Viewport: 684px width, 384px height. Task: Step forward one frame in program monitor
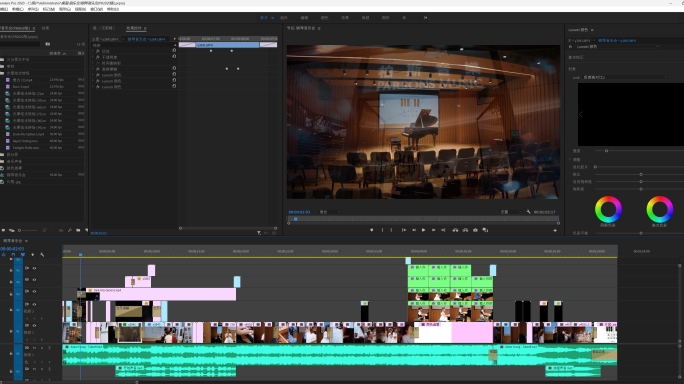point(433,230)
